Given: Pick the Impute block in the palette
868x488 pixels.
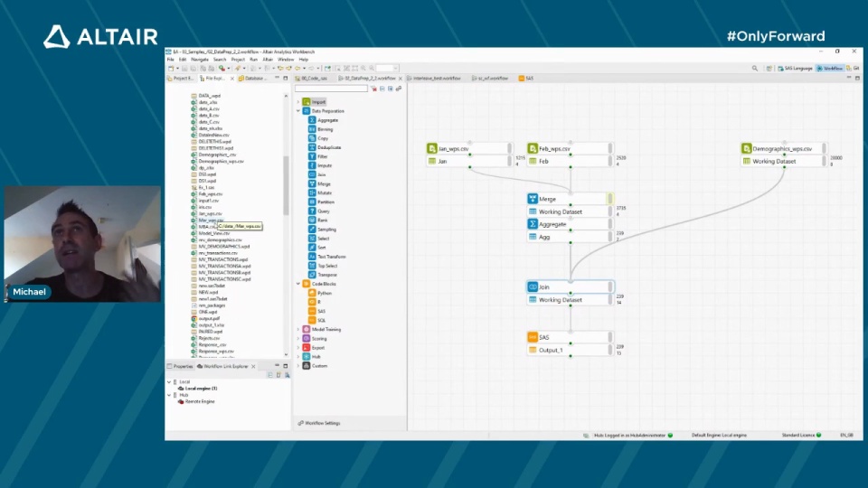Looking at the screenshot, I should coord(320,165).
